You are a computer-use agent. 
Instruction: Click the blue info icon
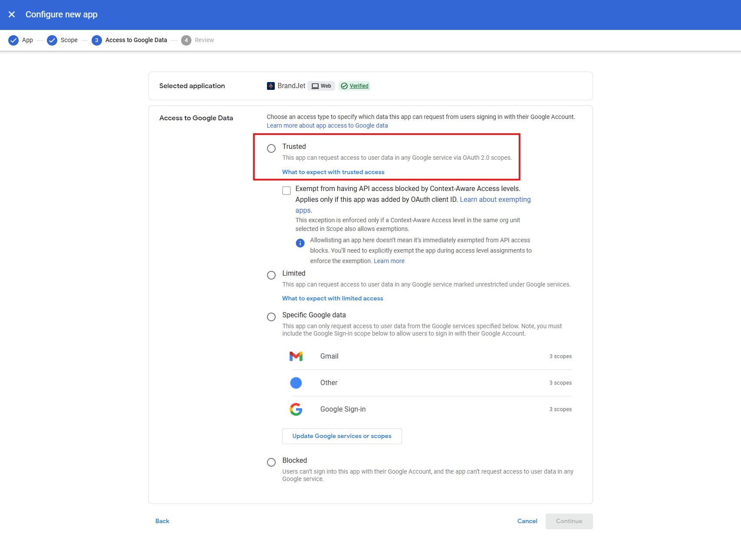click(300, 243)
